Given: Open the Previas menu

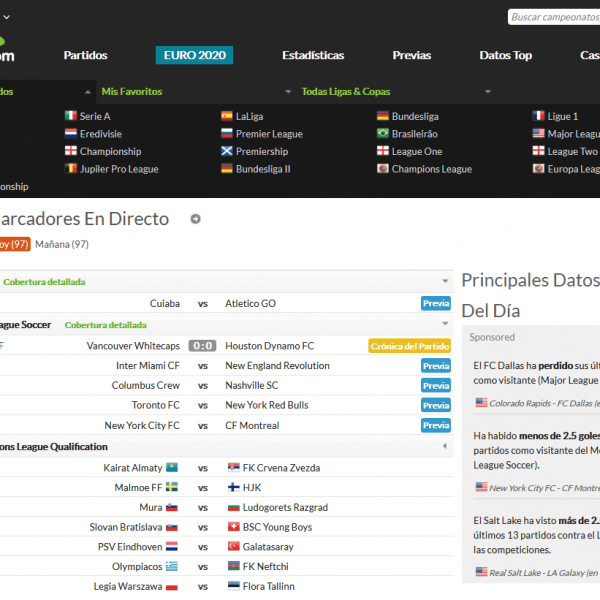Looking at the screenshot, I should pos(412,55).
